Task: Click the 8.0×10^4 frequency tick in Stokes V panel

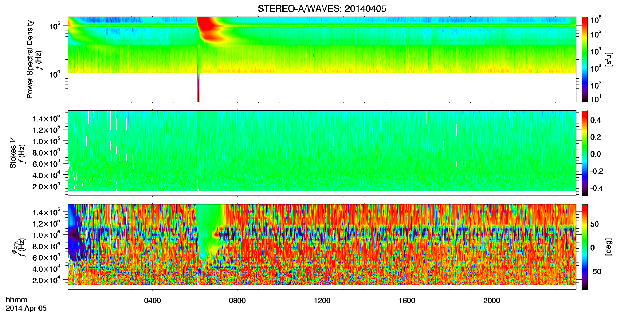Action: click(x=46, y=152)
